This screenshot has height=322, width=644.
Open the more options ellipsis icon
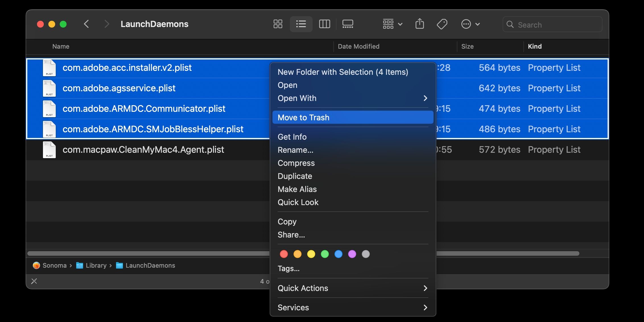pos(466,24)
